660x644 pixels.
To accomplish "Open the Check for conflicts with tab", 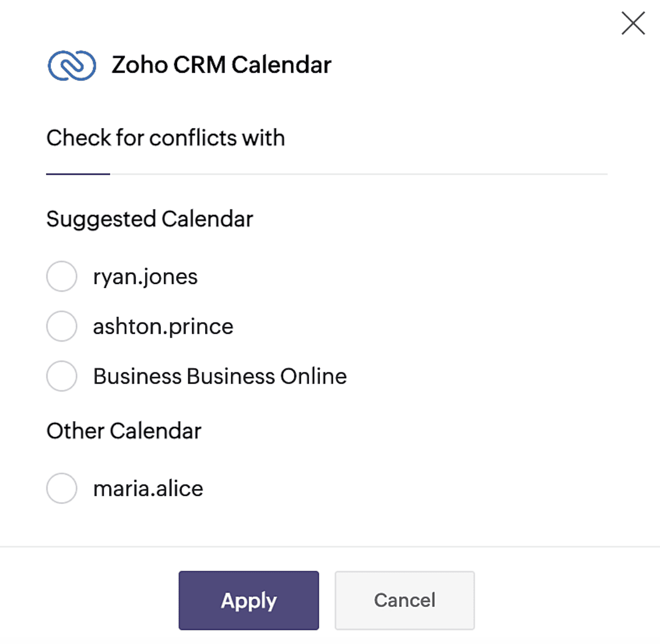I will click(x=165, y=138).
